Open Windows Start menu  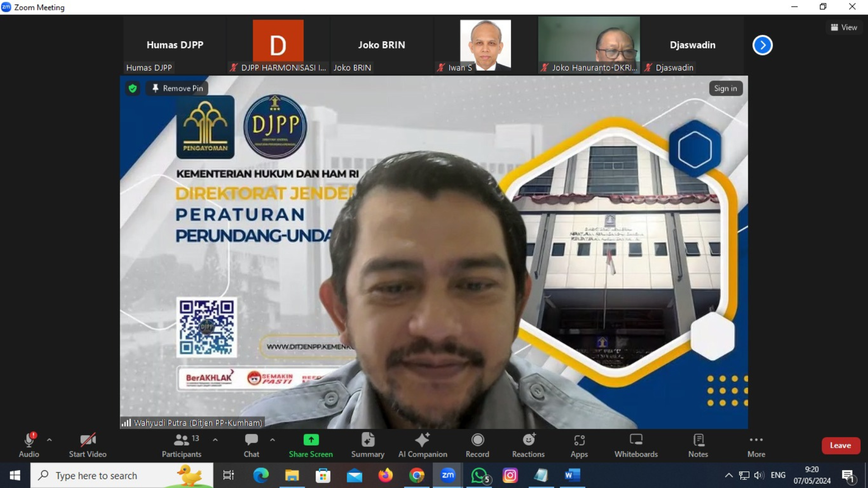pyautogui.click(x=14, y=475)
